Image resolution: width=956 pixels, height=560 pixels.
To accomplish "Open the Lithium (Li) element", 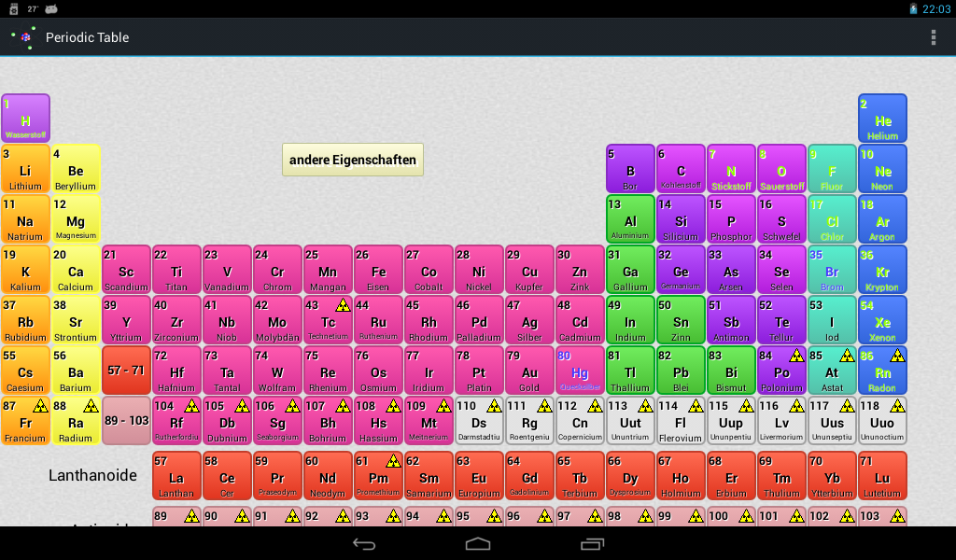I will pyautogui.click(x=25, y=169).
